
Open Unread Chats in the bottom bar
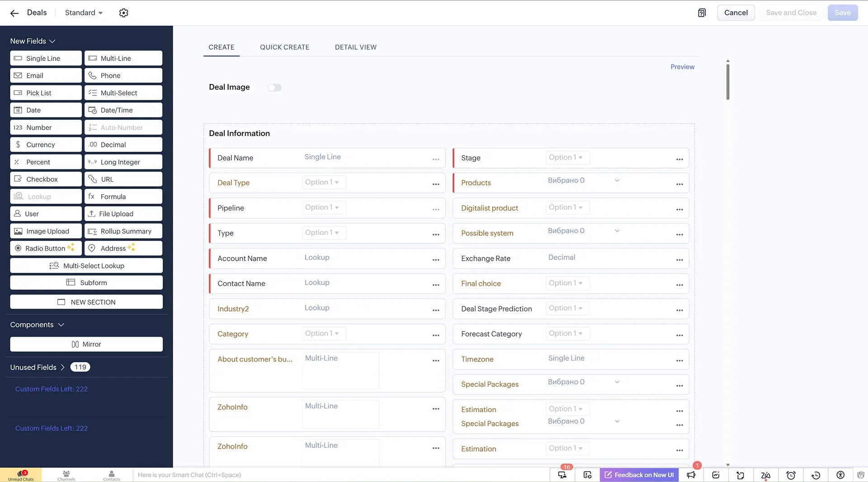point(21,475)
